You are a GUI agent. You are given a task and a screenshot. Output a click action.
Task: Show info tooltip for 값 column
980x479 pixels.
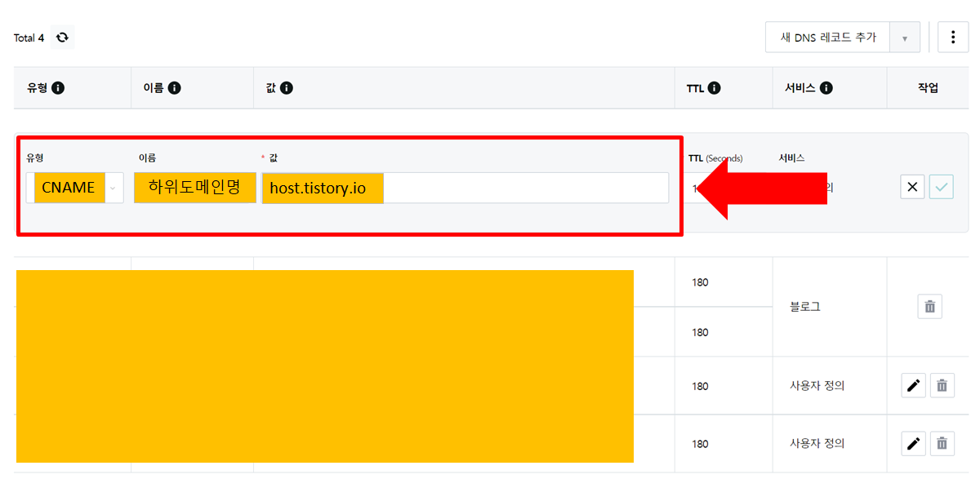click(x=286, y=88)
